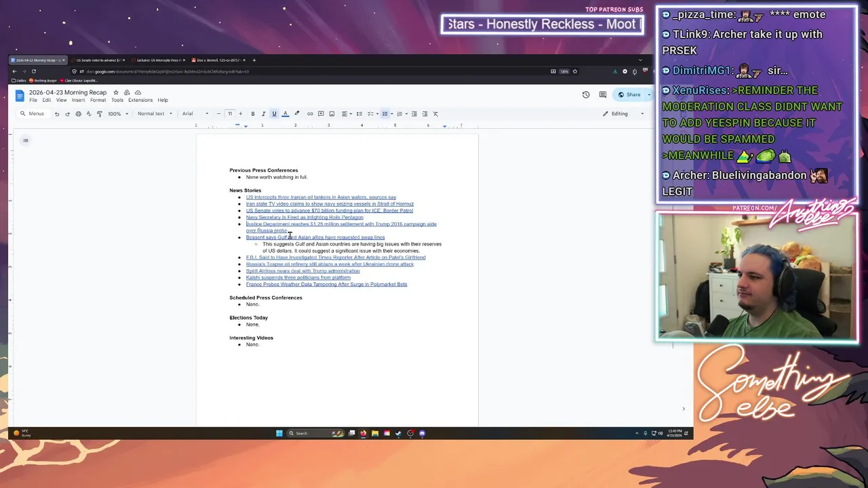
Task: Open the zoom 100% dropdown
Action: pyautogui.click(x=117, y=114)
